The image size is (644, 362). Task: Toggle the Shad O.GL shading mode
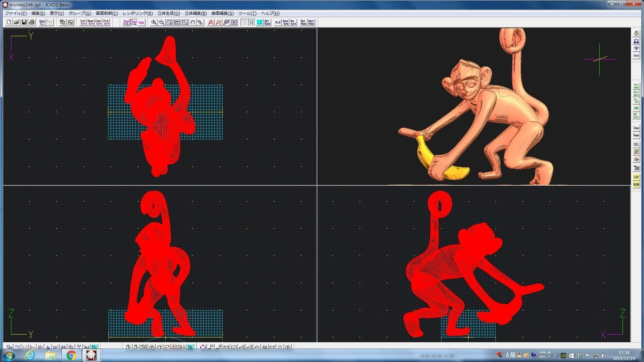click(126, 22)
